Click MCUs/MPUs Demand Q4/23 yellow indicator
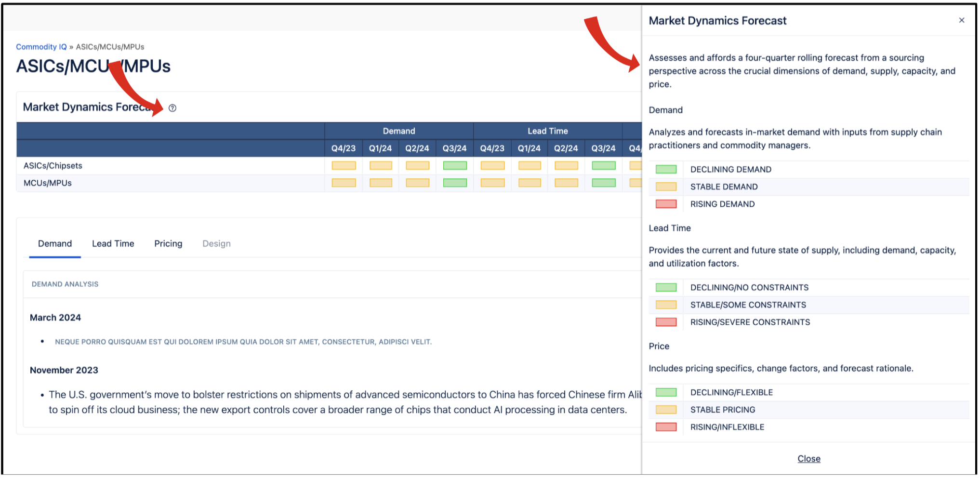 (344, 183)
